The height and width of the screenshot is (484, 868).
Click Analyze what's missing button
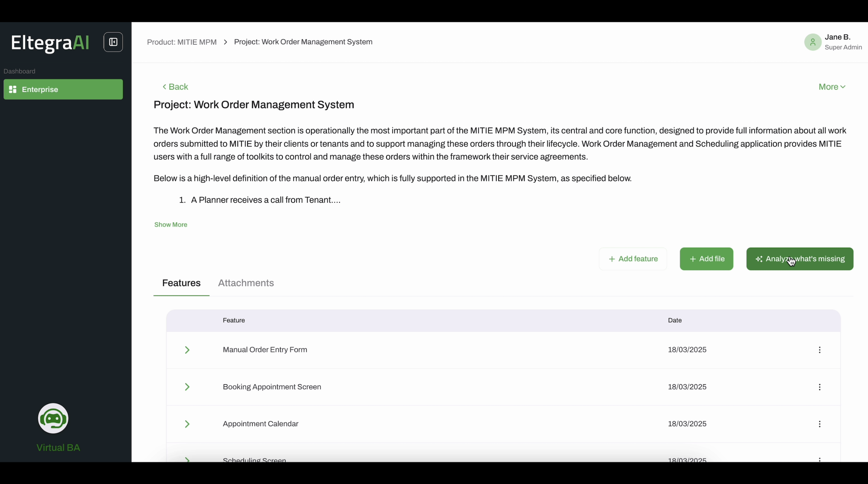pos(800,259)
